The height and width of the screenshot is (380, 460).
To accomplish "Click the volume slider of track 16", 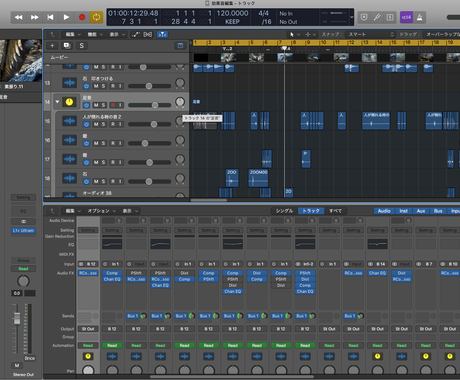I will pyautogui.click(x=149, y=143).
